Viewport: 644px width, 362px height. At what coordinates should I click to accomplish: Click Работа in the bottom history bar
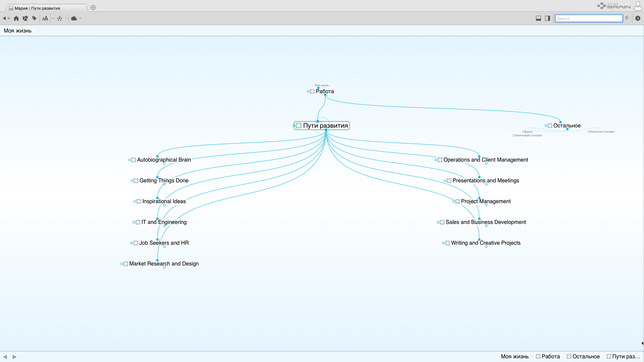click(x=548, y=357)
